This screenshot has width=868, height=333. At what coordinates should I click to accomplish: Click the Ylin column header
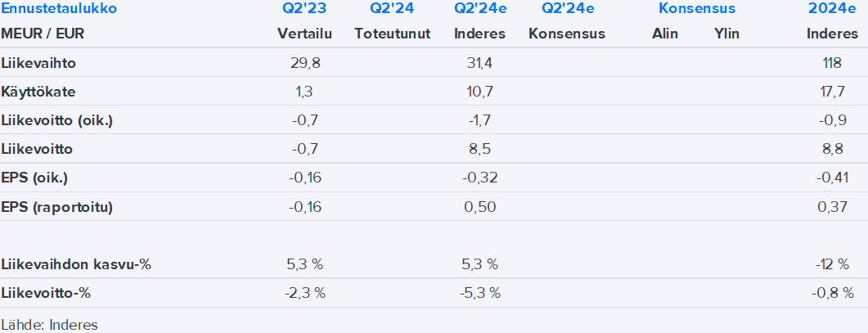(727, 34)
